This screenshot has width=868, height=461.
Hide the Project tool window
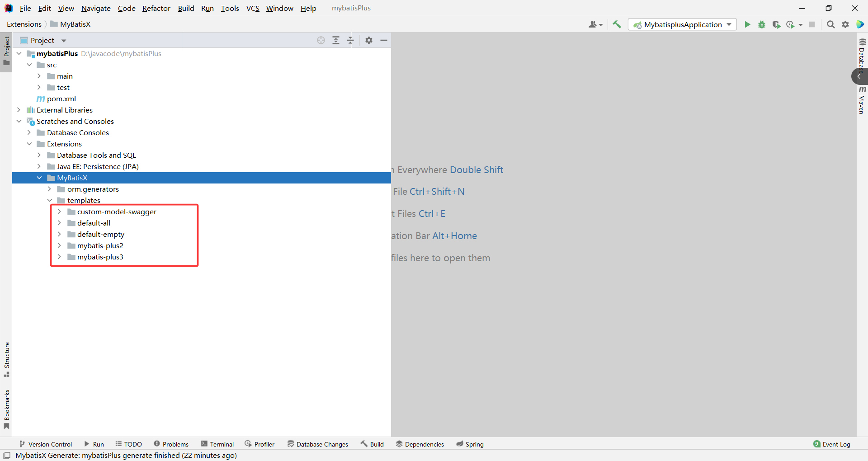click(x=384, y=40)
